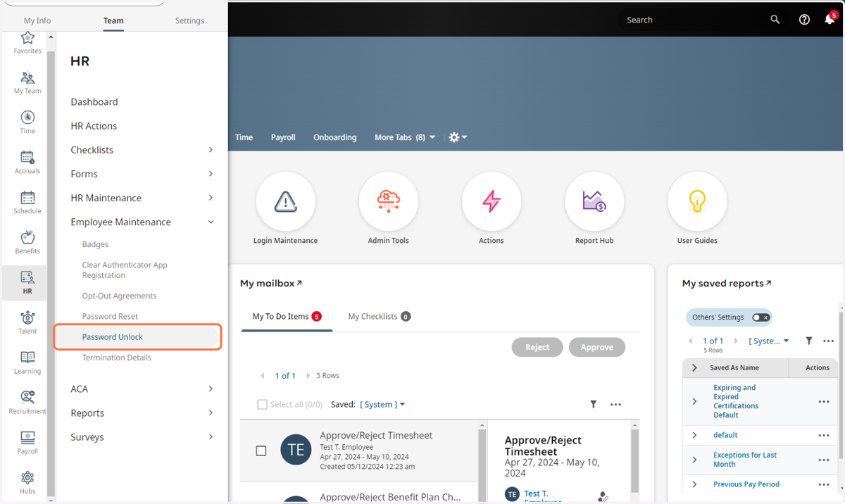Open the Time module icon
Image resolution: width=845 pixels, height=504 pixels.
click(27, 122)
